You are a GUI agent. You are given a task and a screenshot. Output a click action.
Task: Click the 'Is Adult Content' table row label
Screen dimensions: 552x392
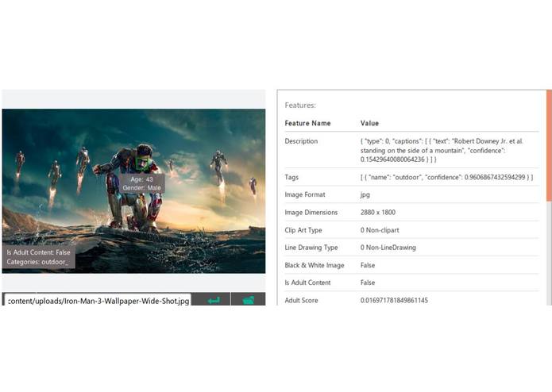[x=307, y=282]
